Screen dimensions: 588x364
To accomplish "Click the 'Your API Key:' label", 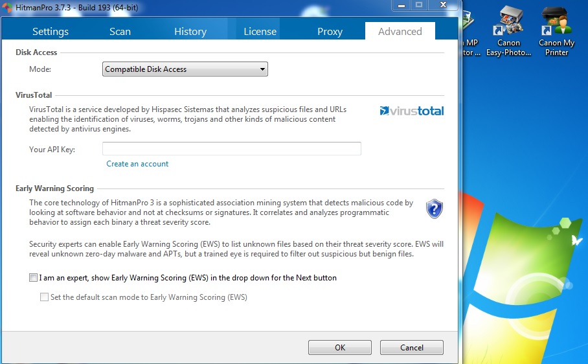I will [52, 150].
